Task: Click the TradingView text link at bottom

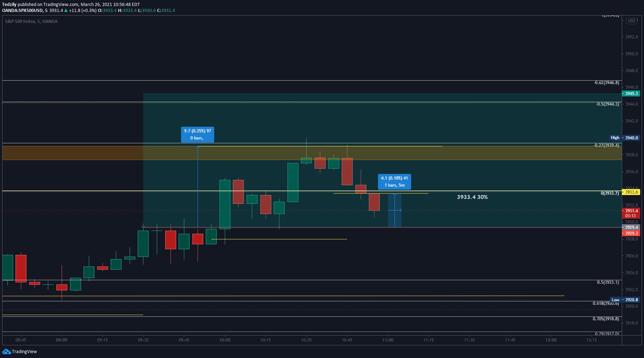Action: click(x=24, y=352)
